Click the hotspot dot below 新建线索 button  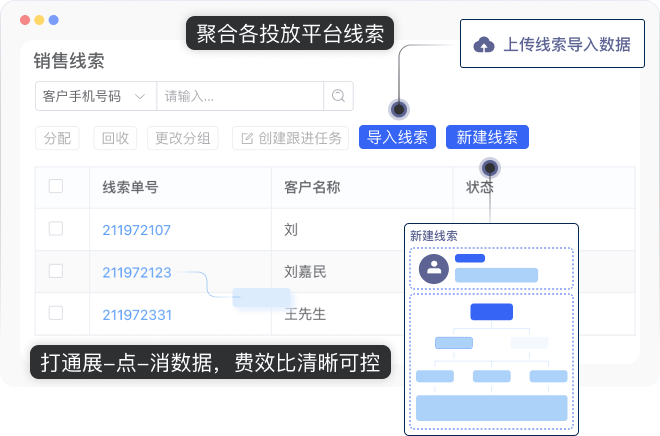[489, 168]
